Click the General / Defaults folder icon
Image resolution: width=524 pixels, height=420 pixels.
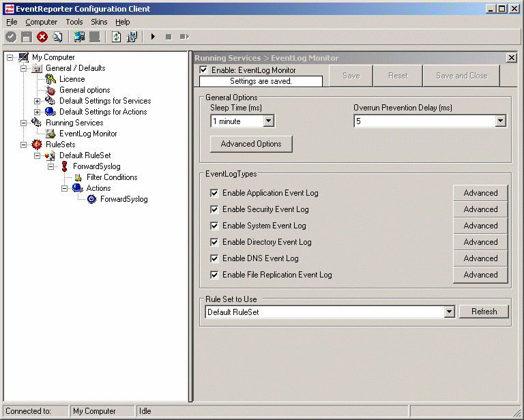[x=37, y=68]
